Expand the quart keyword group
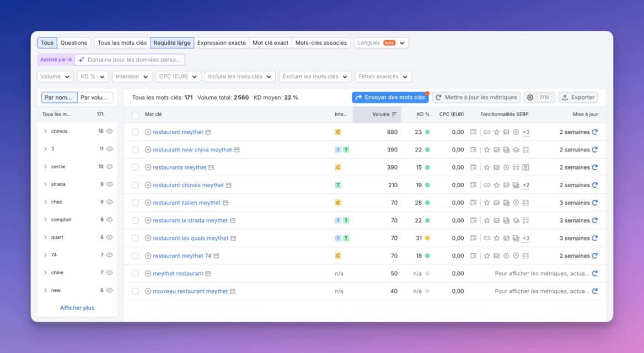Viewport: 644px width, 353px height. 45,237
